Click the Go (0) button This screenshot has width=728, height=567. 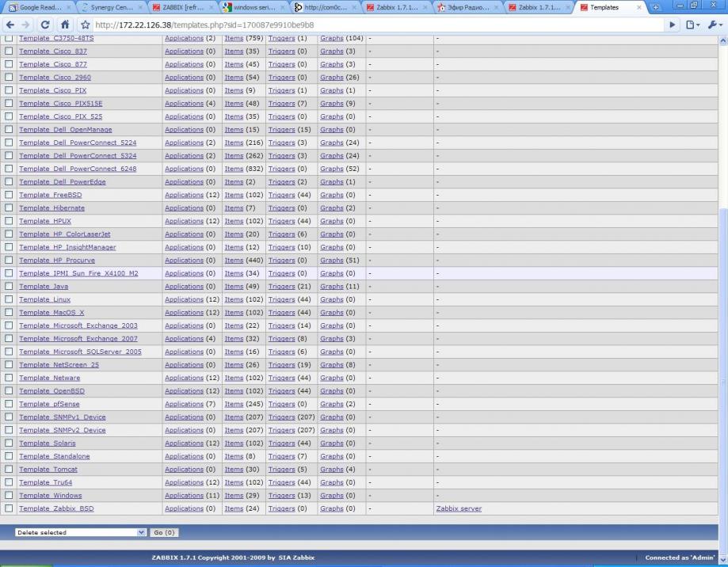coord(164,532)
